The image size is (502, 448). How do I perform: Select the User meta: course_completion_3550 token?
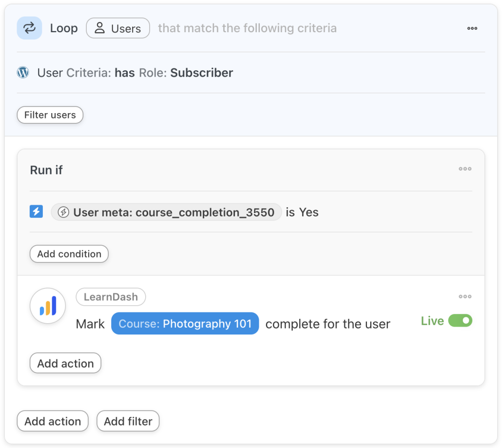click(166, 212)
